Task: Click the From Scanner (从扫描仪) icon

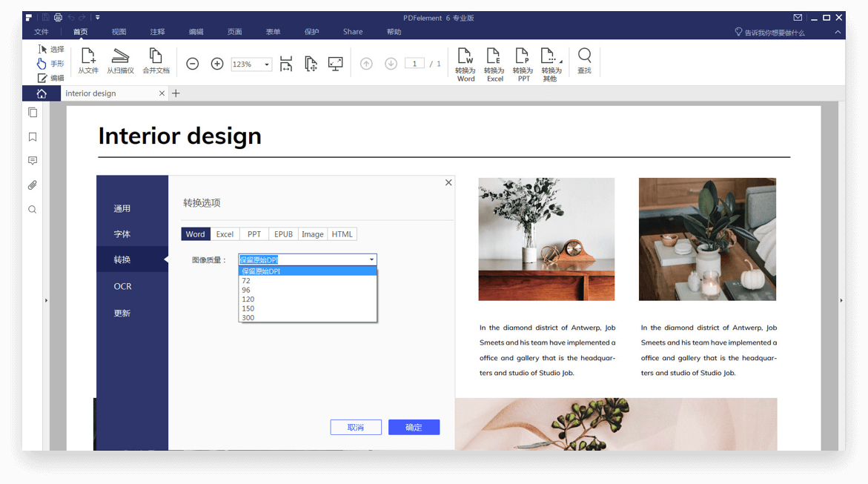Action: (x=120, y=57)
